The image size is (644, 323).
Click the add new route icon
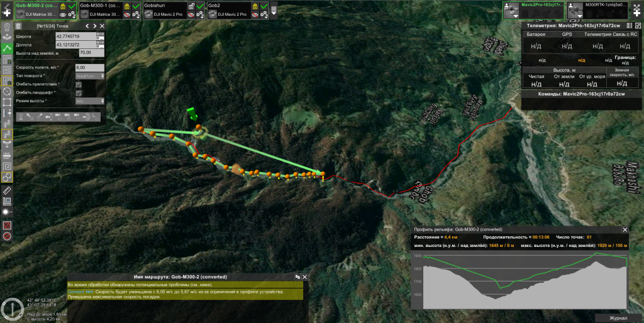click(7, 13)
